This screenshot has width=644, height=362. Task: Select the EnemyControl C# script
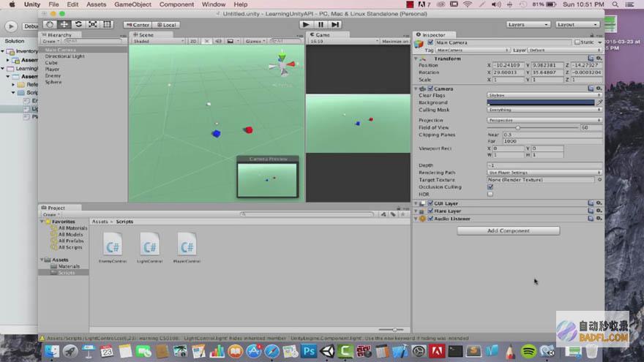coord(113,247)
